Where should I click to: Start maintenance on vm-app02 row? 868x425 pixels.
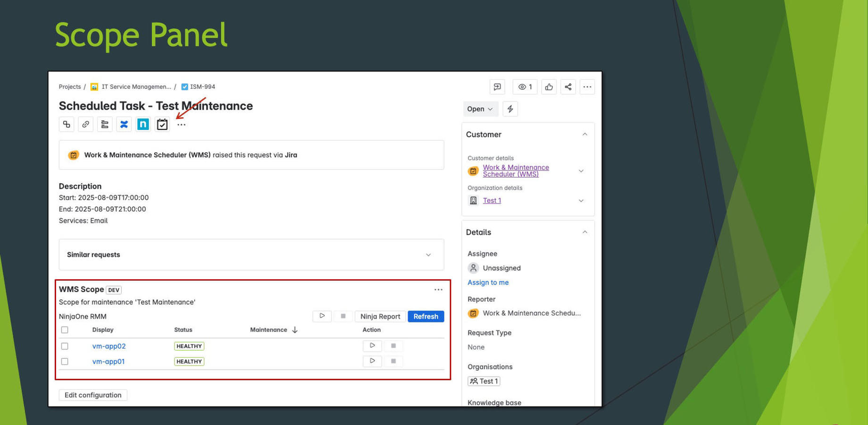(372, 346)
